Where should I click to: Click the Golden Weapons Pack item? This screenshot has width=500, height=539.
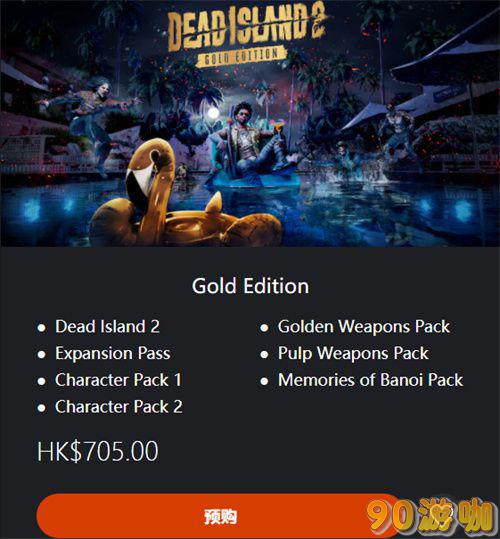(364, 327)
